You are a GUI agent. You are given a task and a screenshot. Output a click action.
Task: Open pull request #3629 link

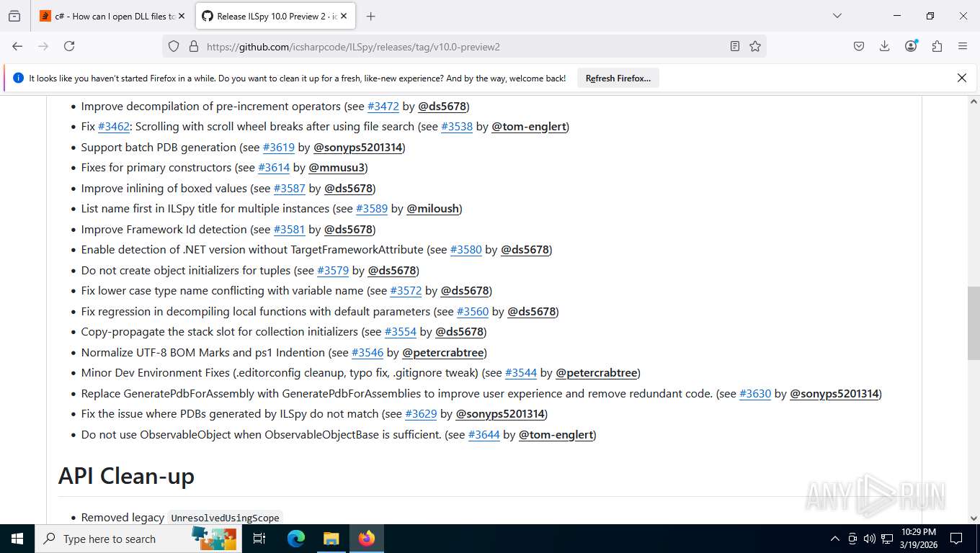click(421, 413)
